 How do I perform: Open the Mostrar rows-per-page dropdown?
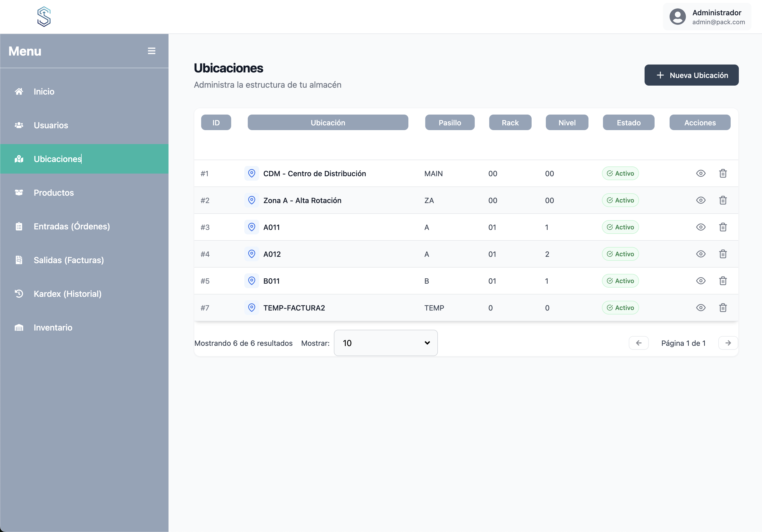pyautogui.click(x=385, y=343)
